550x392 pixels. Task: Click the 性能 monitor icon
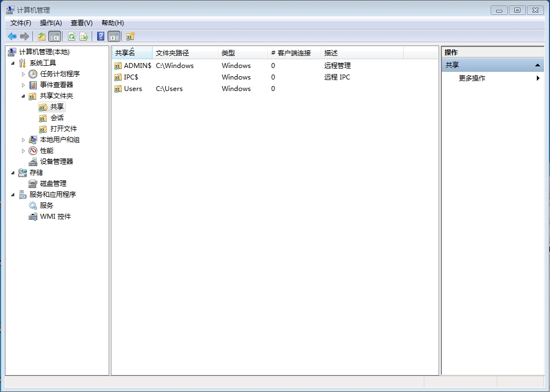[33, 151]
